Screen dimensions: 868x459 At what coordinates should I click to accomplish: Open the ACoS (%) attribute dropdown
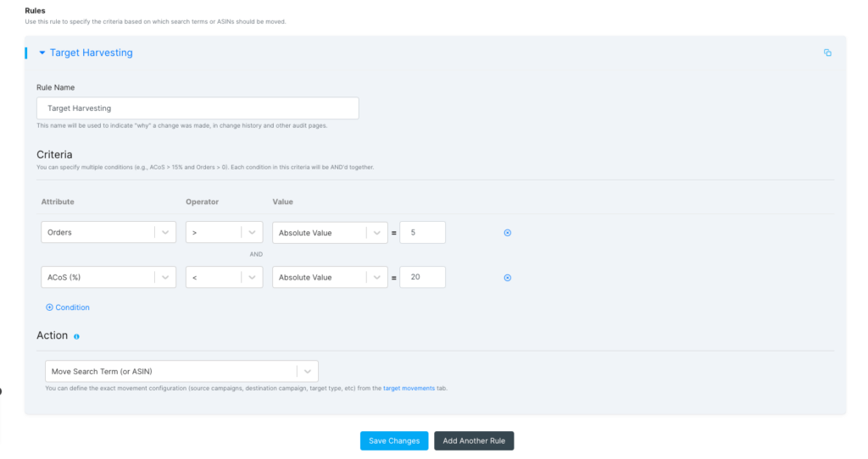click(x=108, y=277)
